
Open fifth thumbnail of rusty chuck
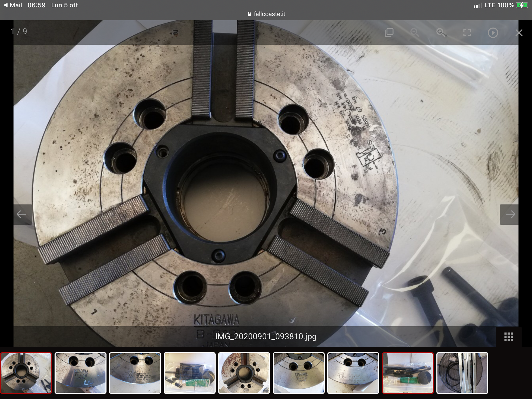coord(244,373)
